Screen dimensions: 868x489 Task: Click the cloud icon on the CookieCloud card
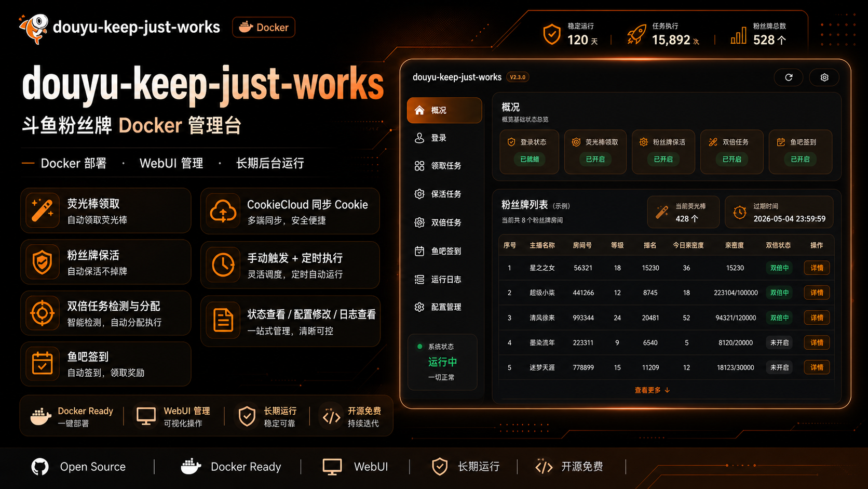223,212
